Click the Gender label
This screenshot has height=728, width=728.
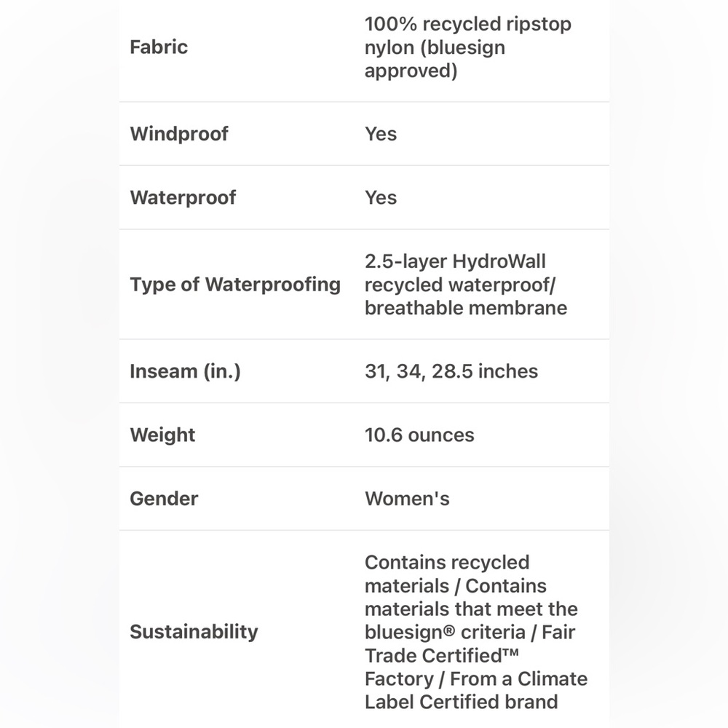[164, 499]
